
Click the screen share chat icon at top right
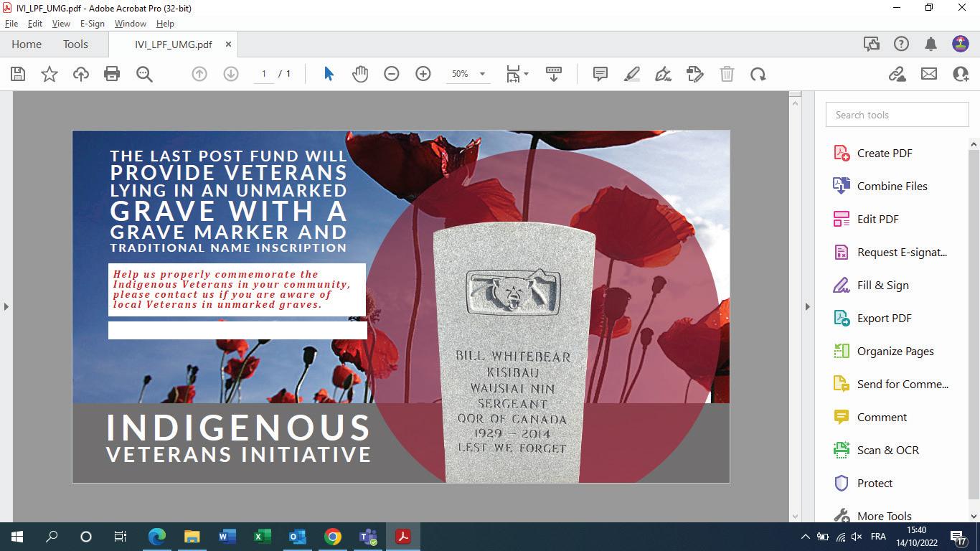pos(872,44)
